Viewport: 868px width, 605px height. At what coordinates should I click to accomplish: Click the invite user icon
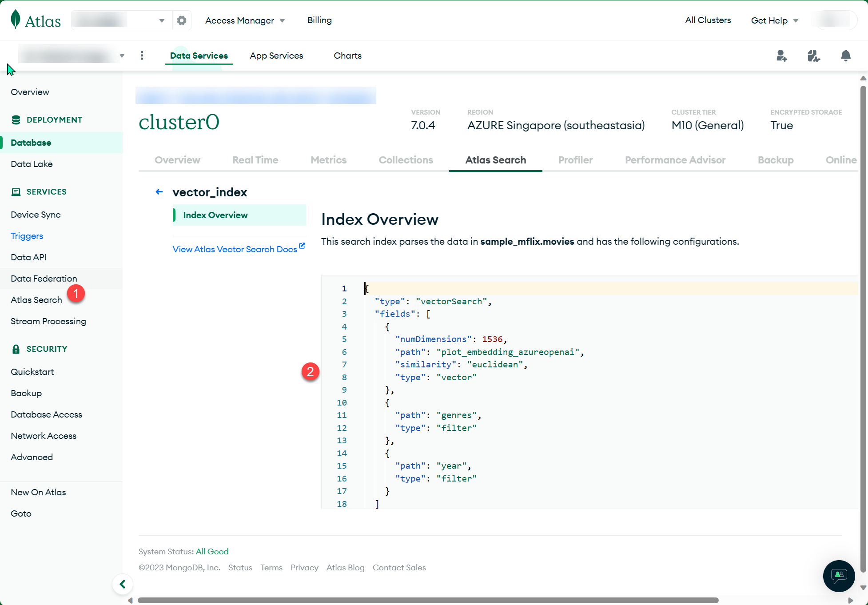[781, 56]
